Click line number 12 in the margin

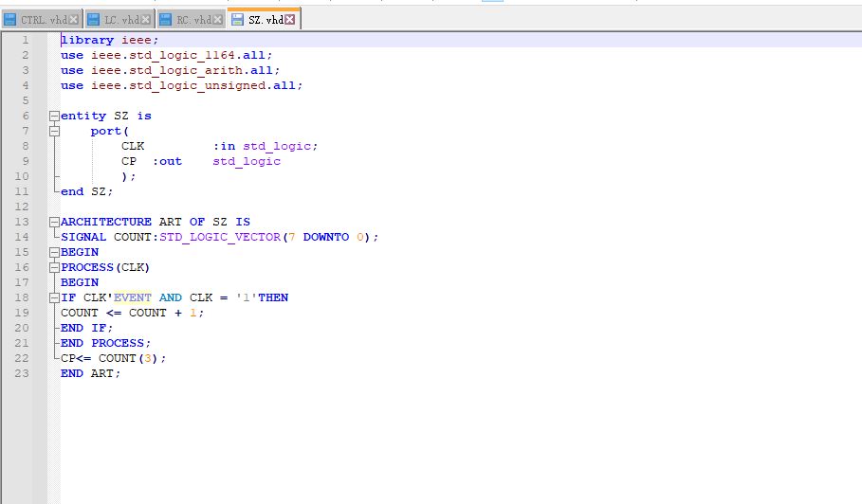pos(22,207)
